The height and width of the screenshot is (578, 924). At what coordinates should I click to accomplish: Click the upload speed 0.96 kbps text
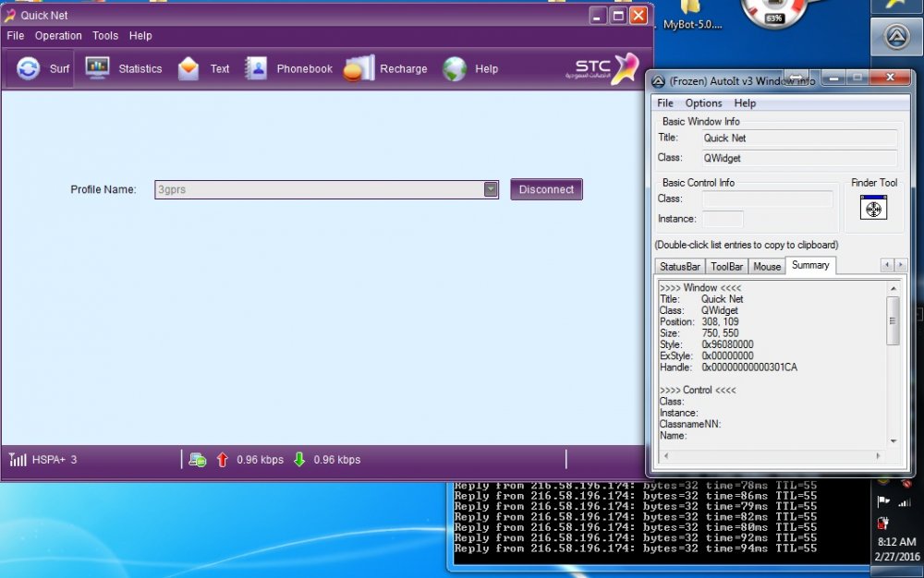point(260,460)
